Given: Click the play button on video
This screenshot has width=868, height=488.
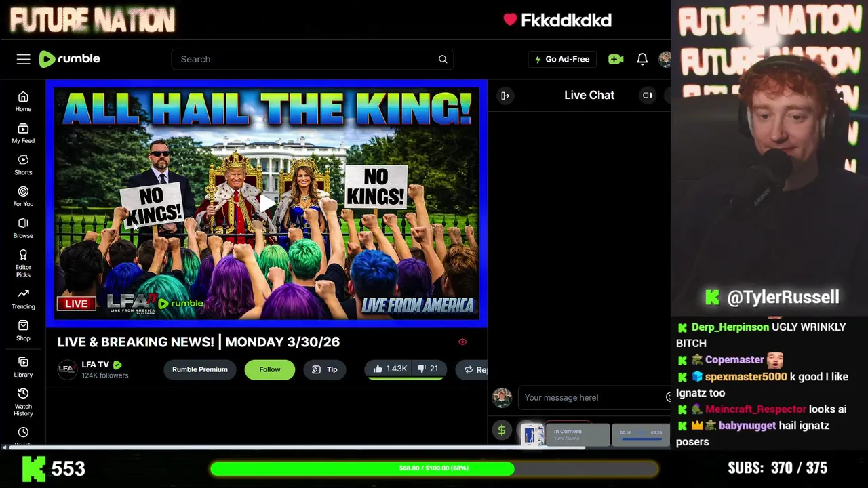Looking at the screenshot, I should click(x=267, y=203).
